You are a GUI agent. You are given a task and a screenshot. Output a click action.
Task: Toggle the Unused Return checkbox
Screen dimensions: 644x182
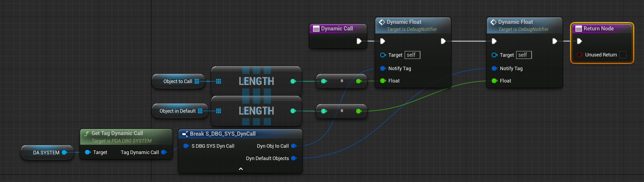point(623,55)
